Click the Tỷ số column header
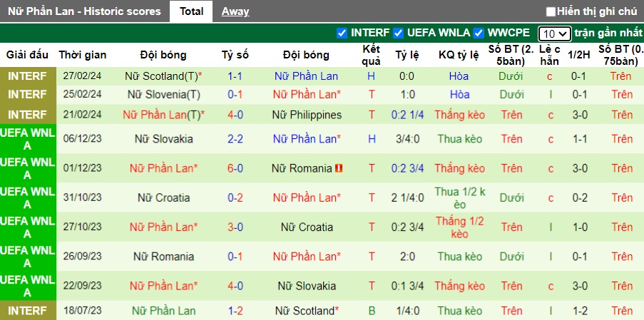 (x=235, y=55)
